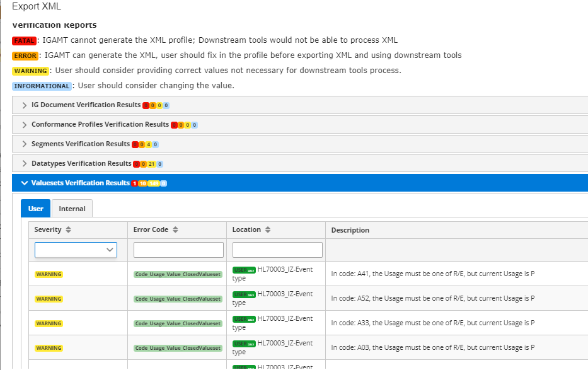Click the WARNING badge in the first results row
Image resolution: width=588 pixels, height=370 pixels.
[49, 274]
